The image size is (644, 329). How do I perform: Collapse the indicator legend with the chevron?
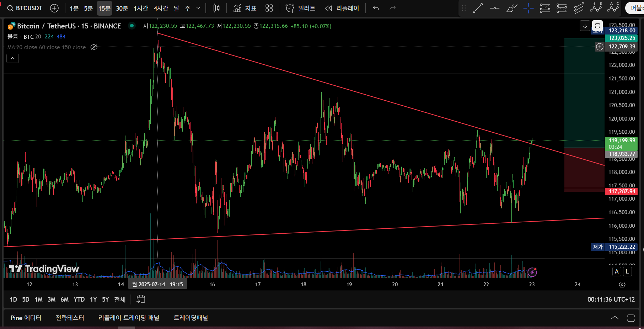coord(12,58)
